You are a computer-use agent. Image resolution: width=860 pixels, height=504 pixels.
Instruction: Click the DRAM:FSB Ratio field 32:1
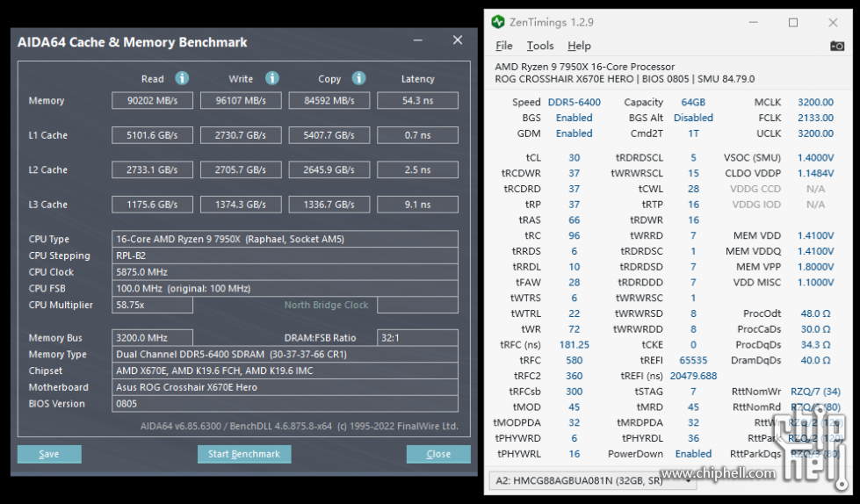point(418,338)
